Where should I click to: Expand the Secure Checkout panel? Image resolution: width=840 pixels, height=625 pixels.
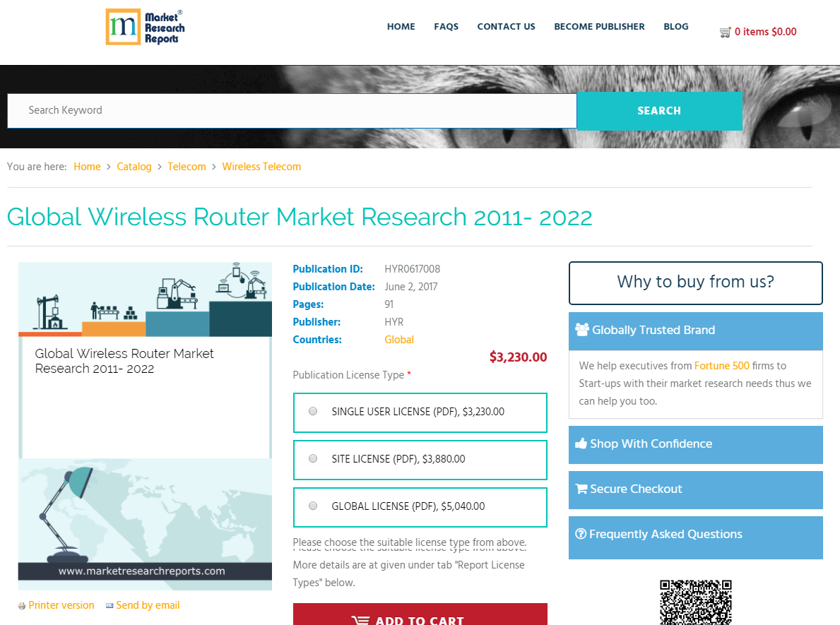point(695,489)
